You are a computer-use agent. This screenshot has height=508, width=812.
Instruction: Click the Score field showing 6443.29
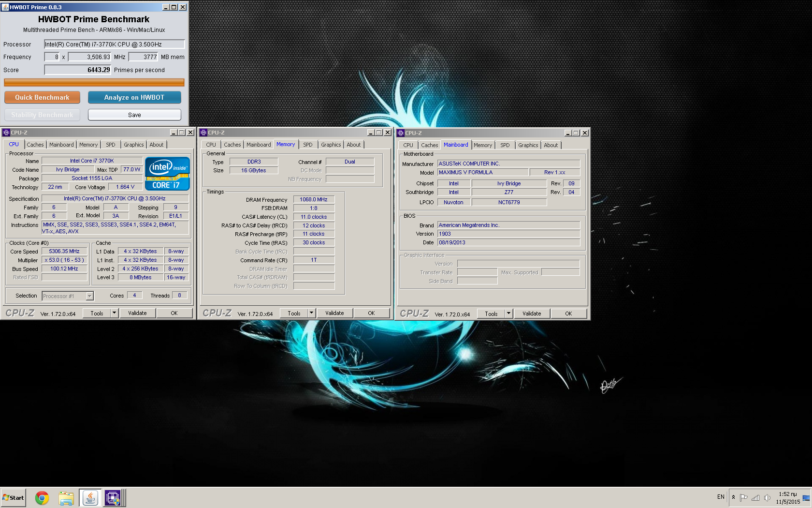78,70
